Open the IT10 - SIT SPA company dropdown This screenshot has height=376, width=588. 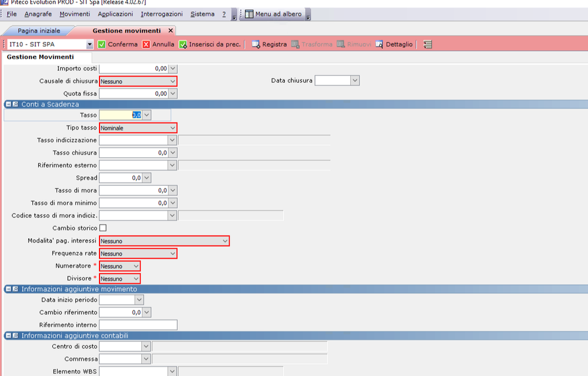[x=89, y=44]
